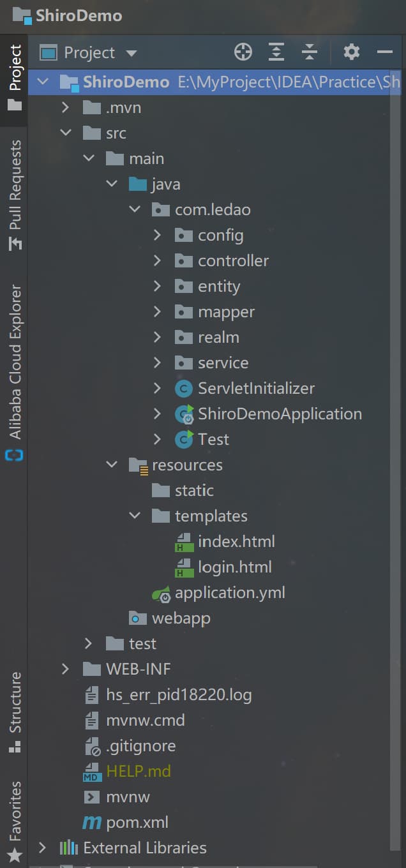Collapse the templates folder arrow
Image resolution: width=406 pixels, height=868 pixels.
pos(134,516)
